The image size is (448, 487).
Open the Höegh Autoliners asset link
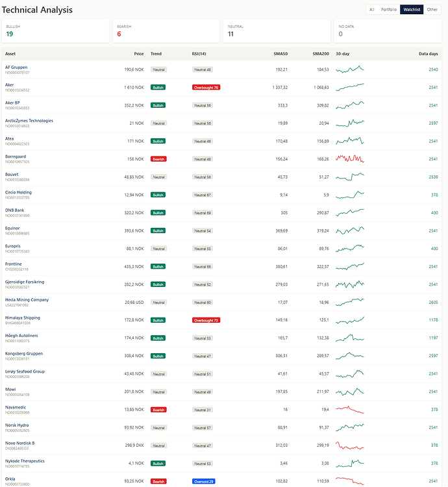(x=21, y=336)
